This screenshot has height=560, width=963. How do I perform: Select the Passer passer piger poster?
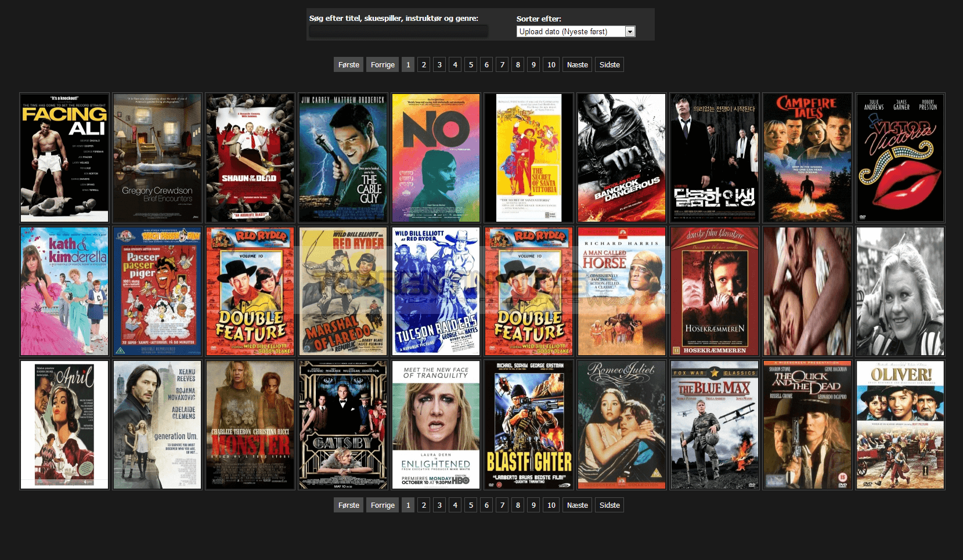157,291
